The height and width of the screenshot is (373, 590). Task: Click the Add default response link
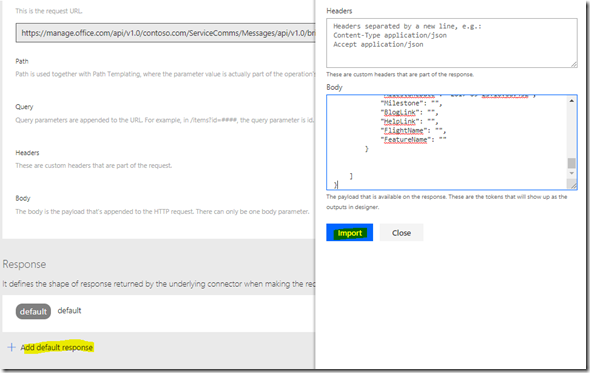pos(56,347)
